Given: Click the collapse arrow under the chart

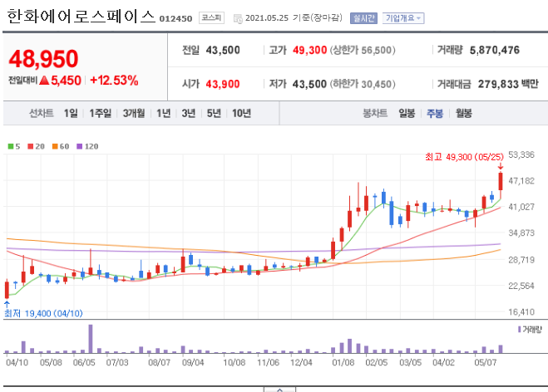Looking at the screenshot, I should coord(279,390).
